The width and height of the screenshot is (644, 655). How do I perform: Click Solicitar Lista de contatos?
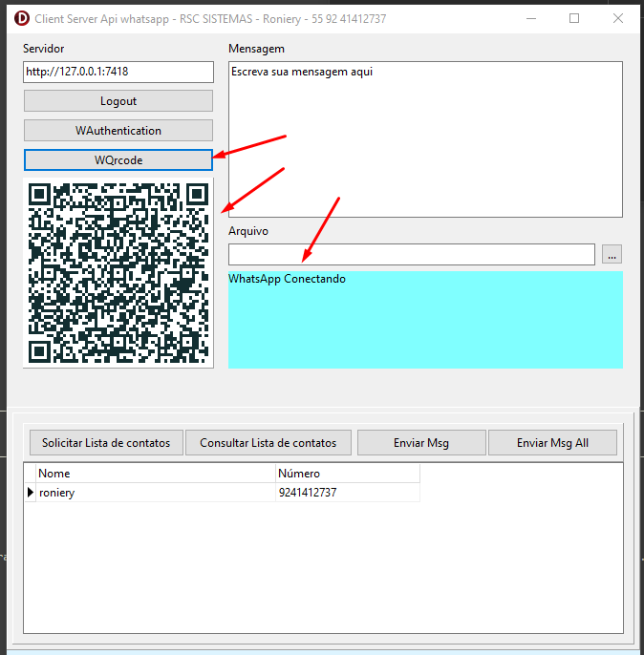tap(106, 443)
